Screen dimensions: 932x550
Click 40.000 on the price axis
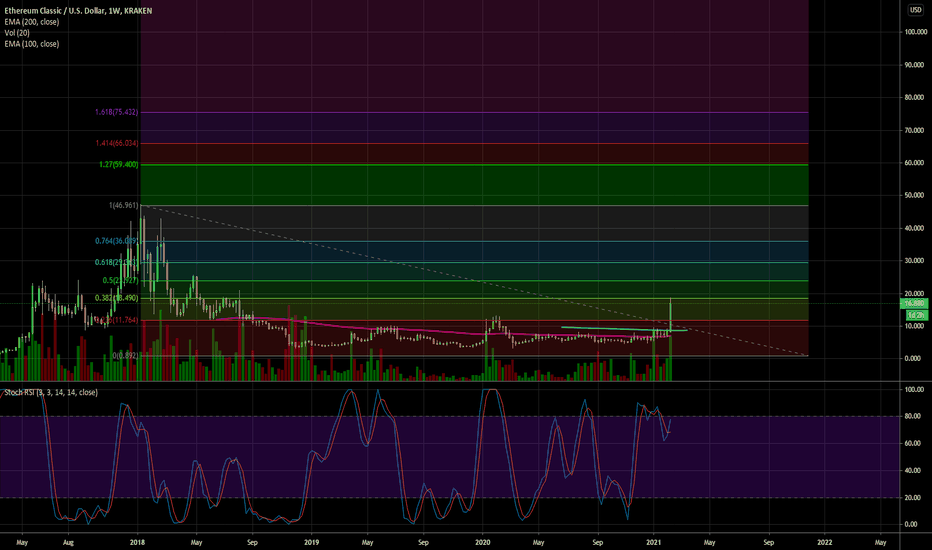914,228
